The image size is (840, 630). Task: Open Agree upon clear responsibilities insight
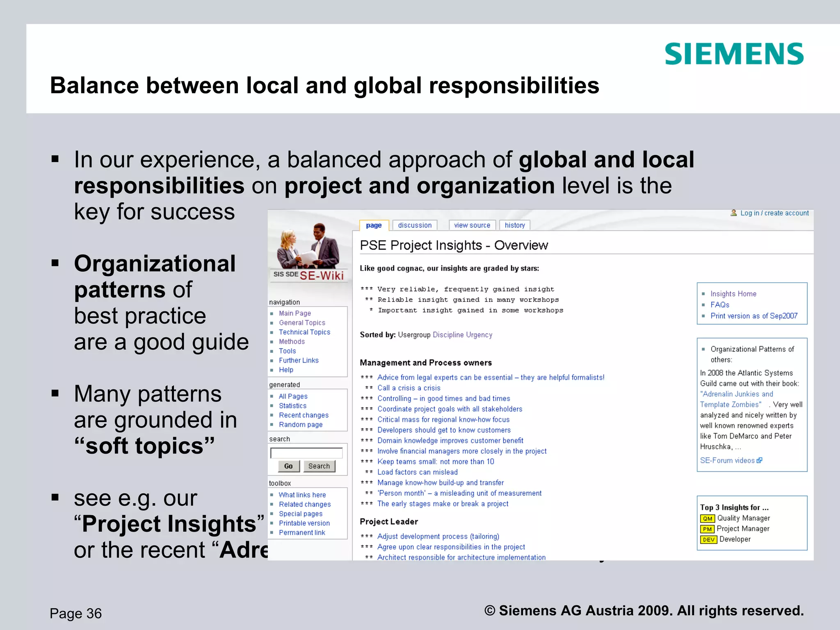(451, 547)
